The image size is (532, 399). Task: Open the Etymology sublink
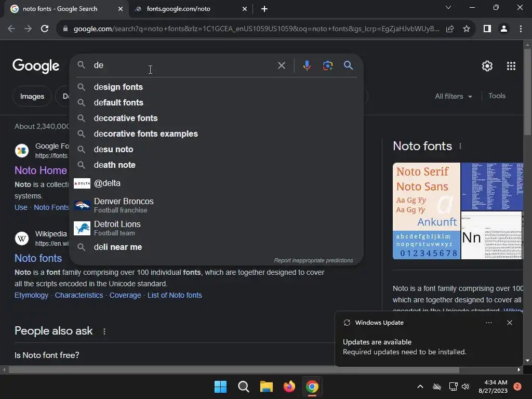31,296
